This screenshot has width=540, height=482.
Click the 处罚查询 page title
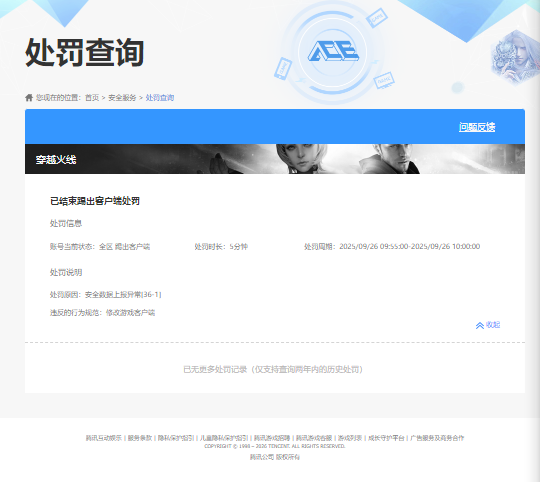pos(84,53)
